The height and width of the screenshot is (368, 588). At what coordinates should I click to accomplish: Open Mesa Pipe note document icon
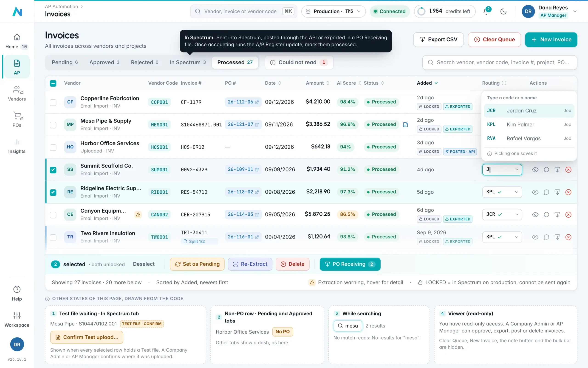405,125
